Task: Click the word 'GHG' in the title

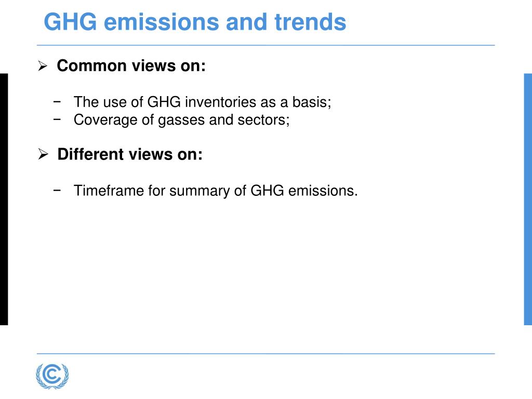Action: pyautogui.click(x=70, y=22)
